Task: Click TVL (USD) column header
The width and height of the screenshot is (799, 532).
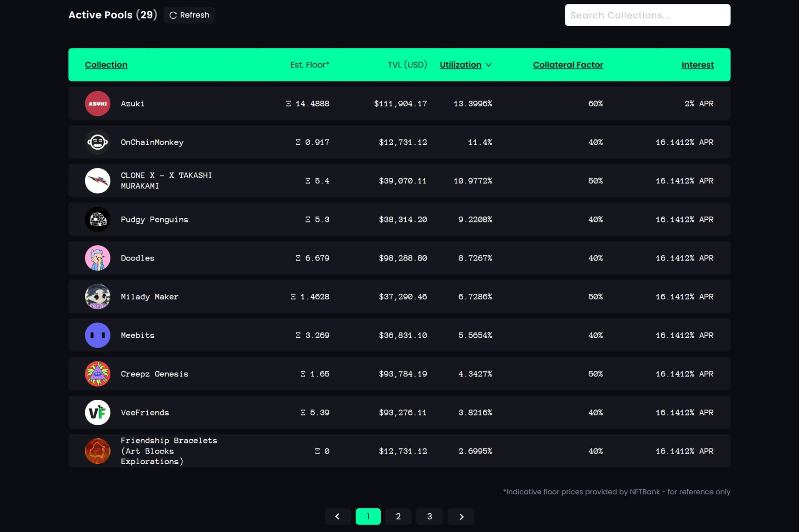Action: click(x=407, y=65)
